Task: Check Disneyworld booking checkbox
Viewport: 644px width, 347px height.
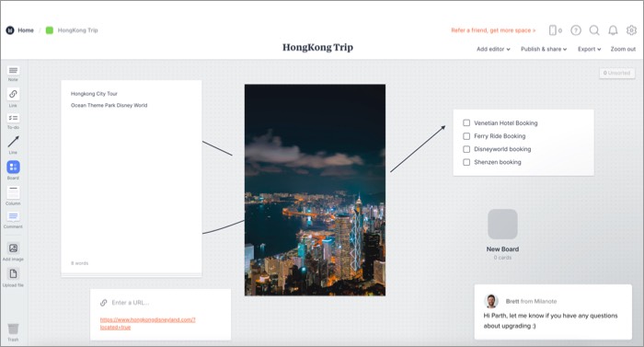Action: pos(466,149)
